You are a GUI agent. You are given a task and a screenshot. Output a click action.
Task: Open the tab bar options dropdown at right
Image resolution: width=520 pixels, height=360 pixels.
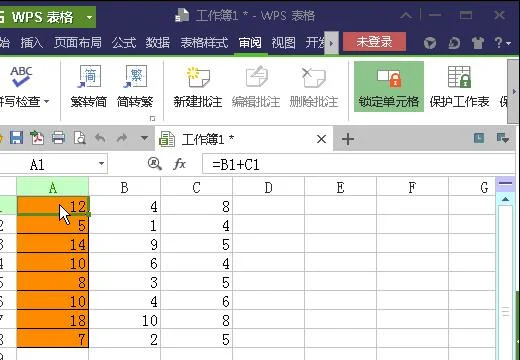(x=502, y=138)
